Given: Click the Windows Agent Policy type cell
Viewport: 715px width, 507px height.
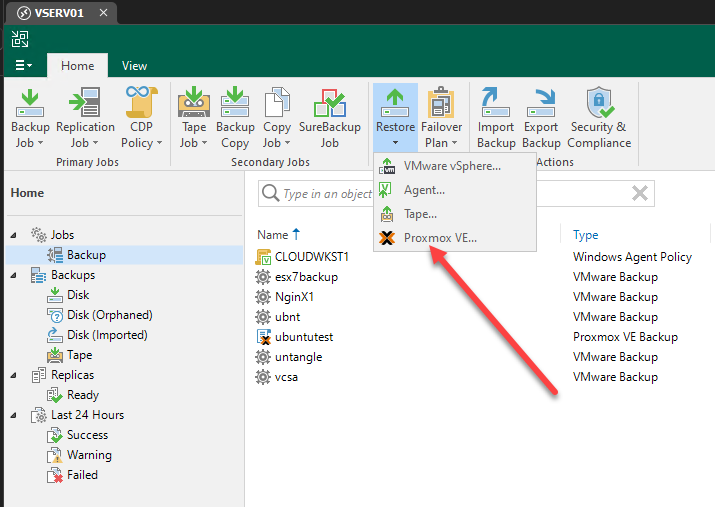Looking at the screenshot, I should pyautogui.click(x=632, y=257).
